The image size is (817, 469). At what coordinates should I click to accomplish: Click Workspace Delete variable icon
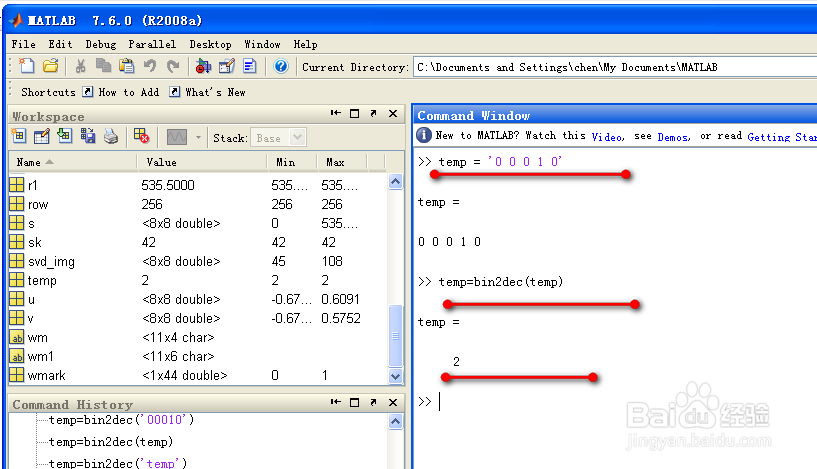141,137
